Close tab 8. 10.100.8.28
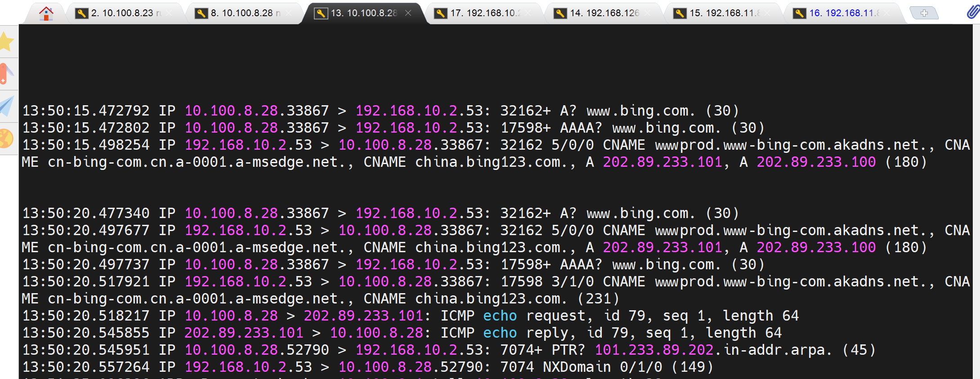 [288, 13]
